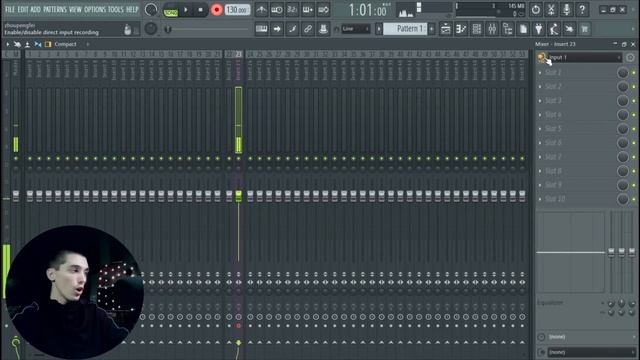Toggle the recording countdown icon

(x=292, y=9)
